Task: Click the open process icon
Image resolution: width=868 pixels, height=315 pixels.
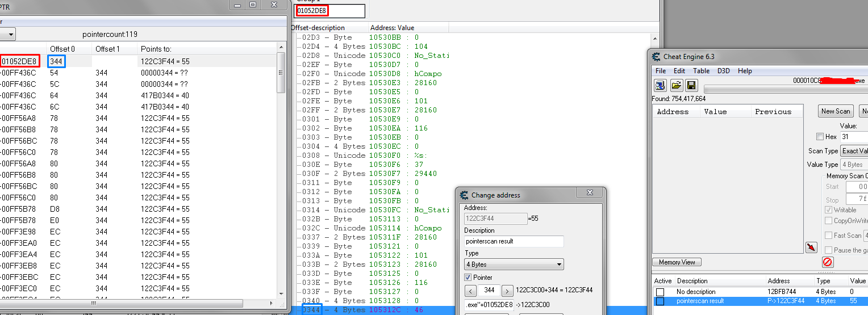Action: coord(661,85)
